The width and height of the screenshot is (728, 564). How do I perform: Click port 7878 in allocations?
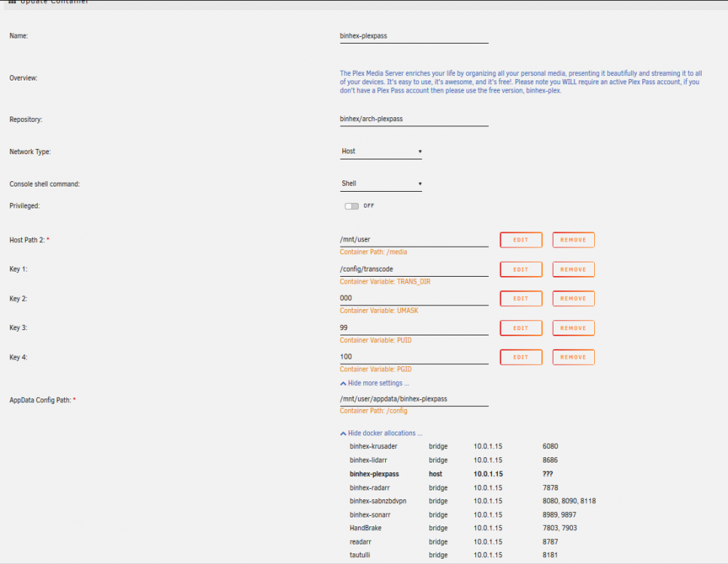[x=551, y=488]
